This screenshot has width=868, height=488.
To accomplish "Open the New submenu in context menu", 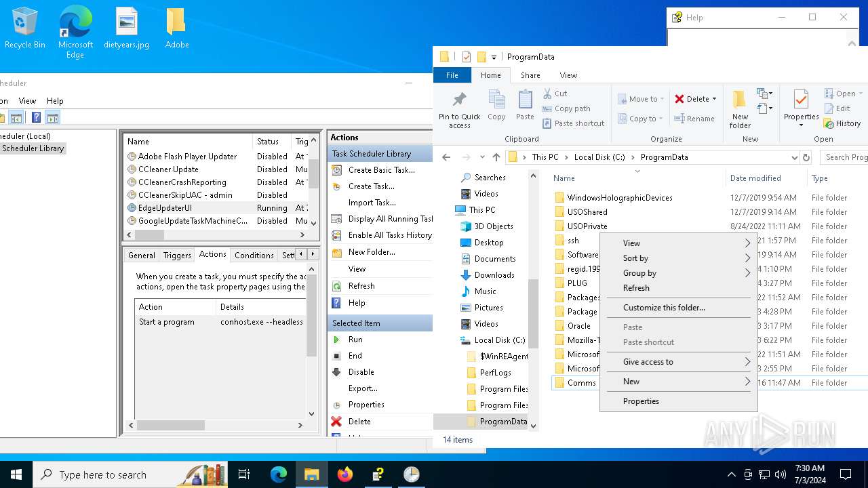I will 679,382.
